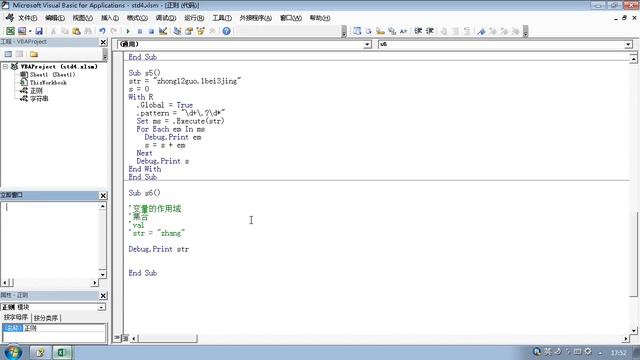Open VBA Help with the question mark icon
This screenshot has height=360, width=640.
point(226,31)
